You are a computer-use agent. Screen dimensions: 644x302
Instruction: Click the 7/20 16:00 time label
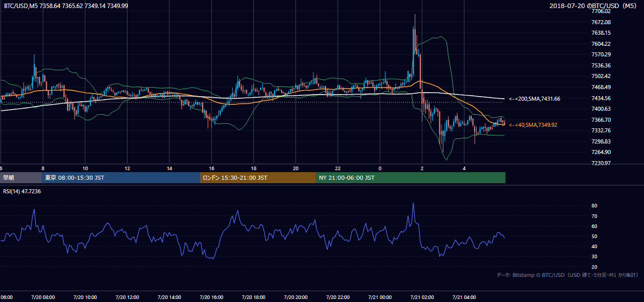coord(211,297)
